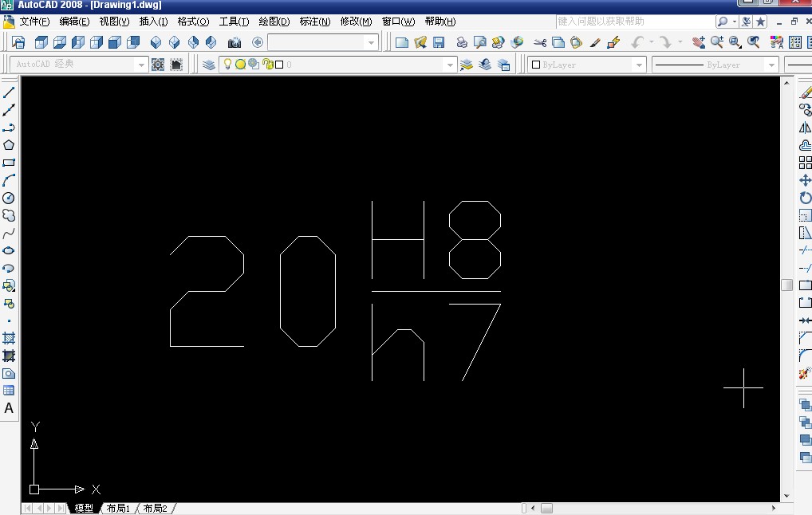Toggle layer 0 on/off light bulb
Screen dimensions: 812x515
227,65
